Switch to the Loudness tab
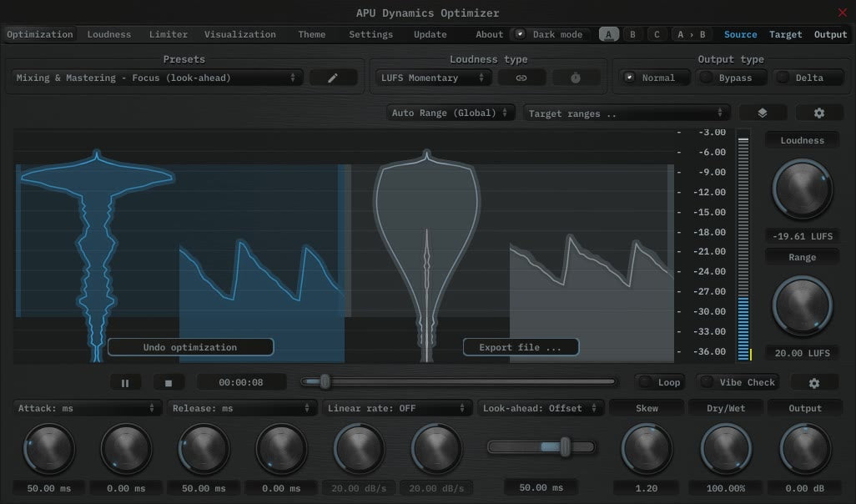 (109, 34)
